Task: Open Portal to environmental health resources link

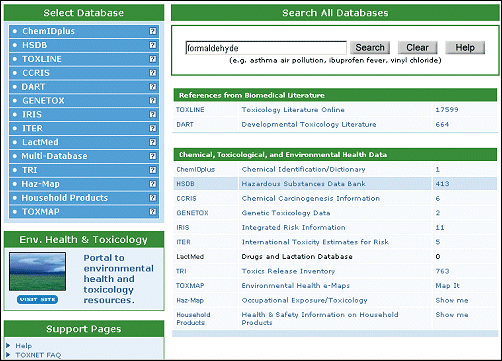Action: [119, 279]
